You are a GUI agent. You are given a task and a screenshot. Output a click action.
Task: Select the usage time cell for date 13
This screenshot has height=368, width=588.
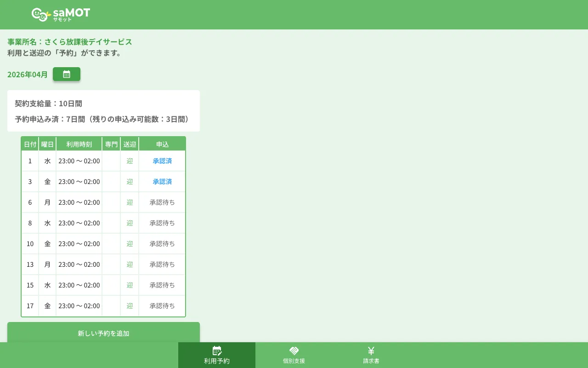(79, 264)
